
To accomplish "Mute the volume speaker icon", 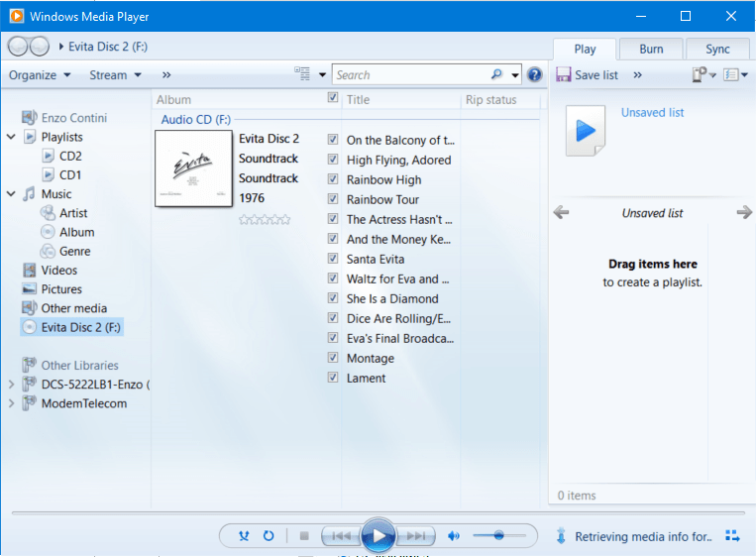I will coord(454,536).
